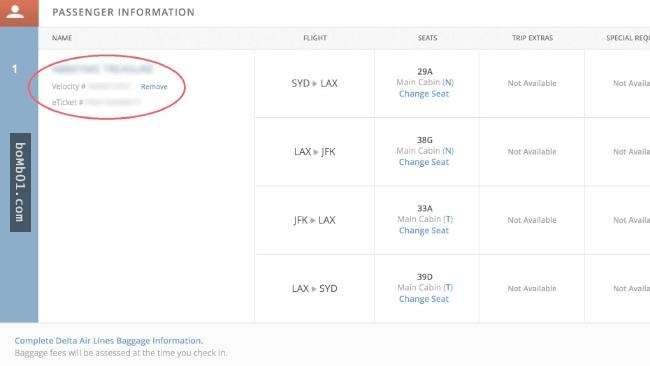
Task: Click Trip Extras Not Available for SYD-LAX
Action: [x=532, y=83]
